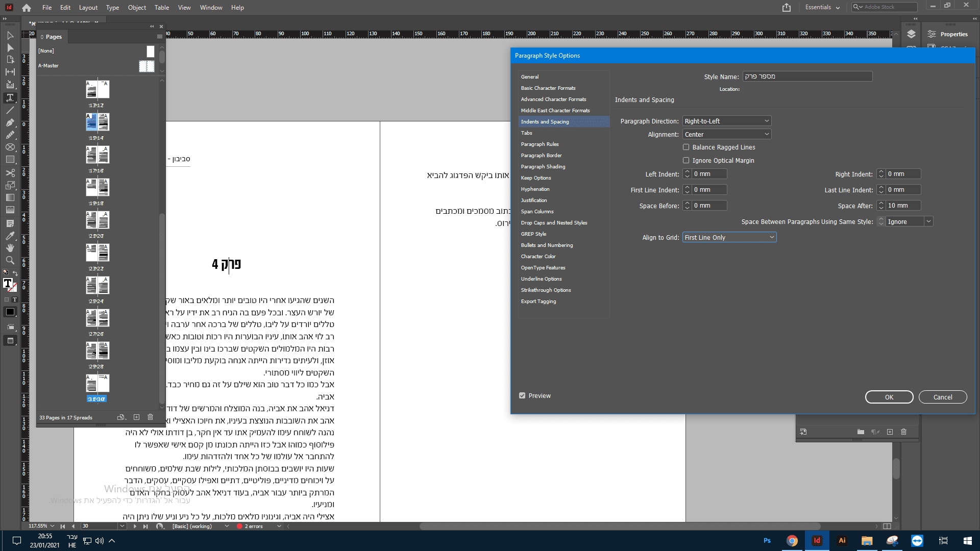
Task: Toggle the Preview checkbox
Action: 522,396
